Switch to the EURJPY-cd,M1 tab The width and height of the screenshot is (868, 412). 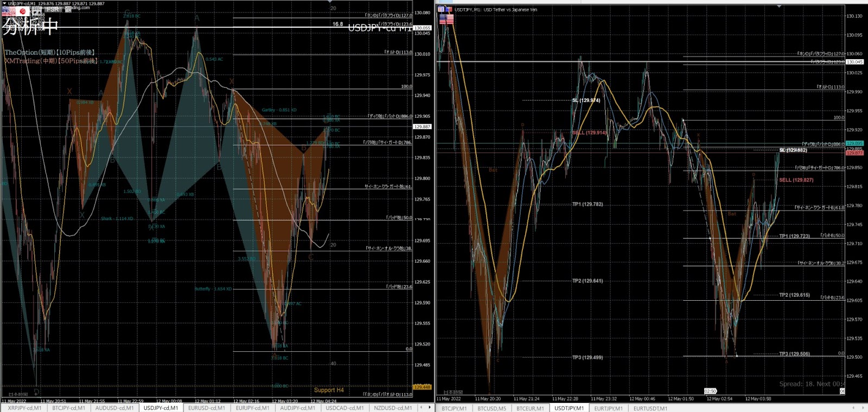[252, 408]
